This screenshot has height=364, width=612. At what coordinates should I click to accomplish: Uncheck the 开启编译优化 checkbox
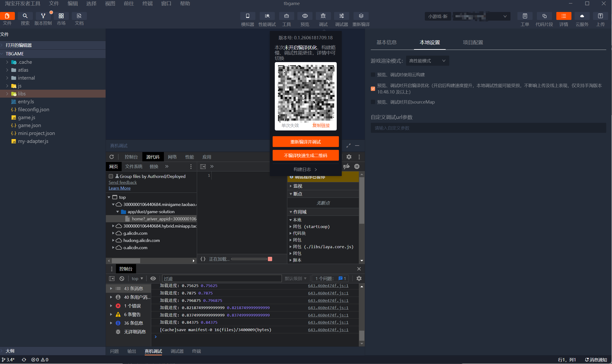pyautogui.click(x=373, y=88)
